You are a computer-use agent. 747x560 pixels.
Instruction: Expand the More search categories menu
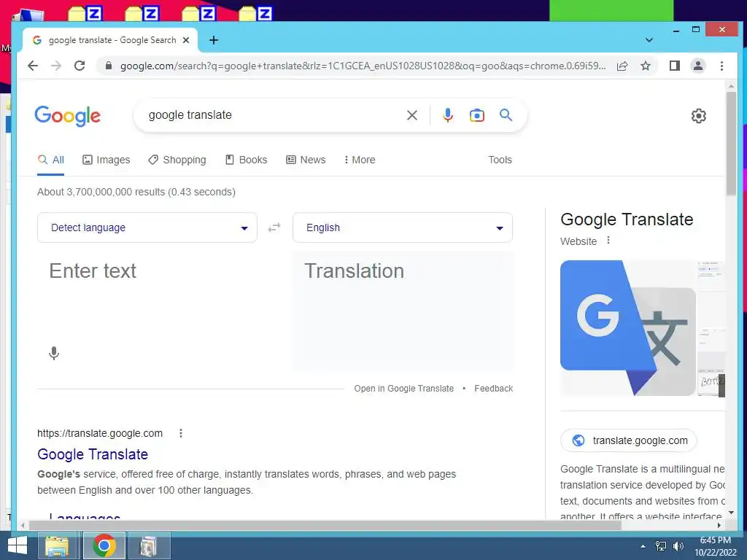coord(360,160)
